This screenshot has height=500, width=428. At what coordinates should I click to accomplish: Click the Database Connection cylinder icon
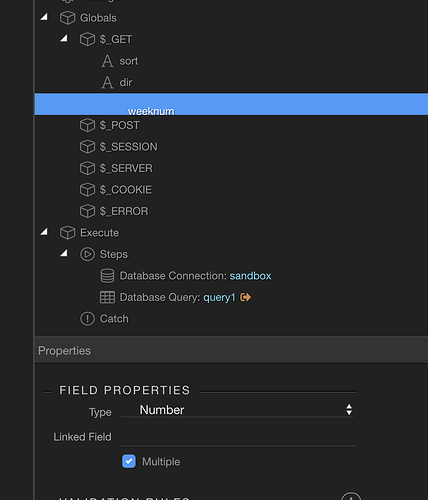click(x=107, y=276)
